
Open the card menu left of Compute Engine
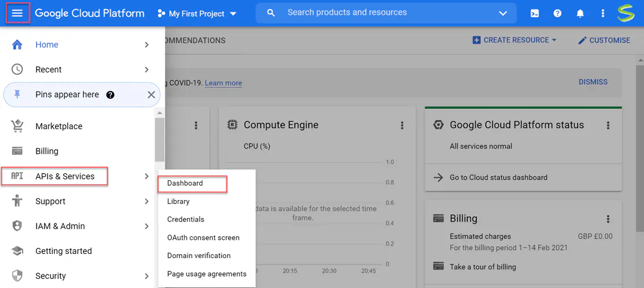(196, 125)
